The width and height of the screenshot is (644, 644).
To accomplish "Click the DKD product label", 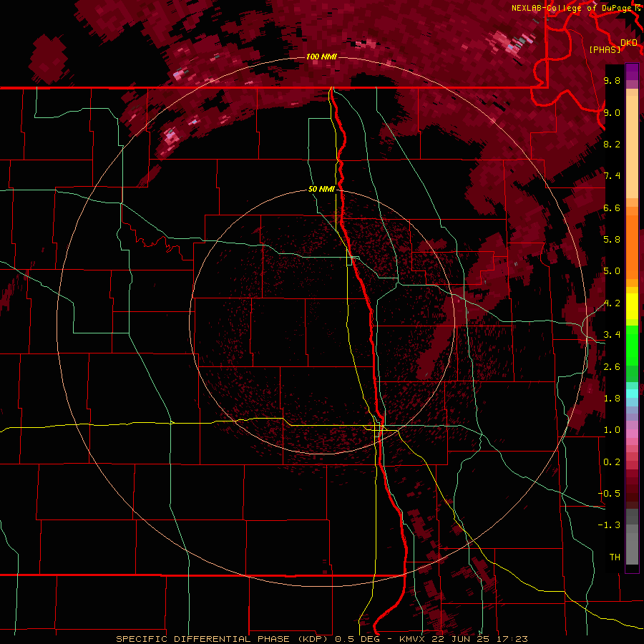I will tap(629, 42).
